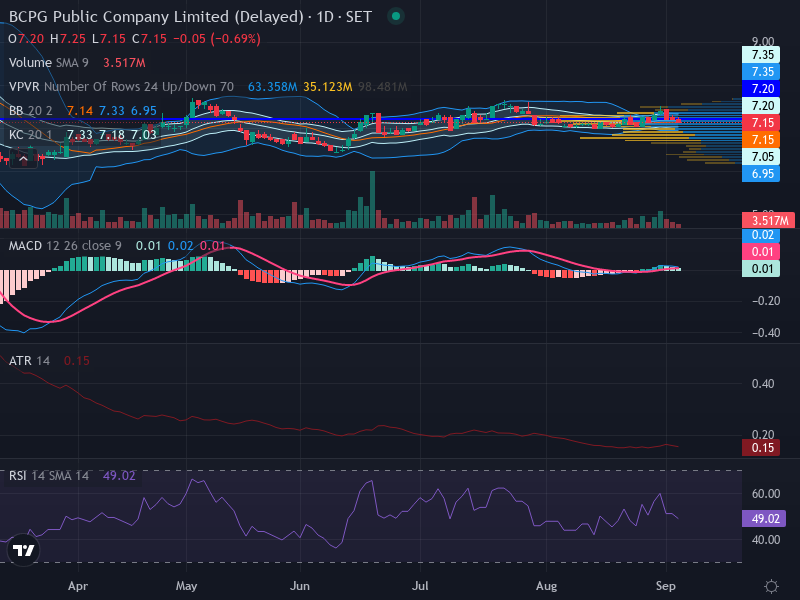Click the 49.02 RSI axis label
This screenshot has width=800, height=600.
coord(764,518)
